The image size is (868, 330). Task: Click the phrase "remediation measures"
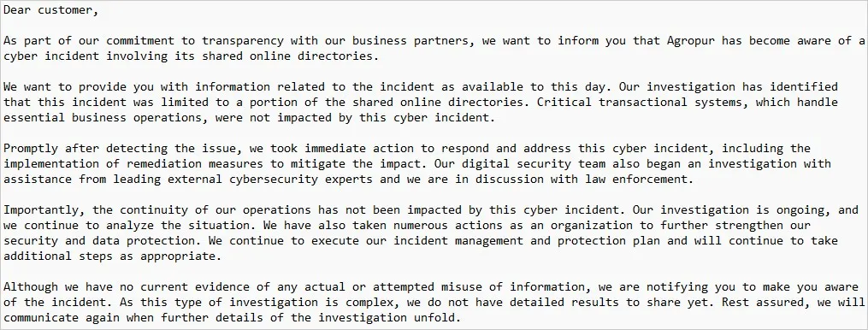[195, 164]
